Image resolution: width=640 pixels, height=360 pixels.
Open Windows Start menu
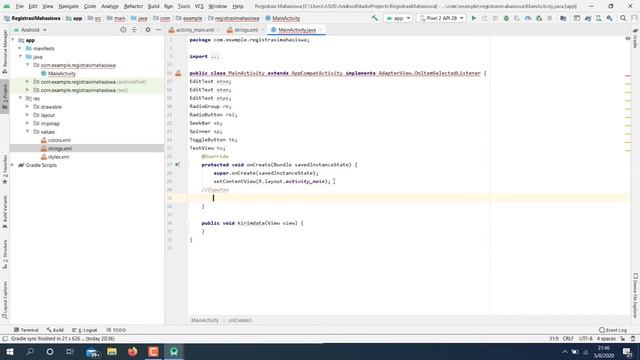pos(9,351)
